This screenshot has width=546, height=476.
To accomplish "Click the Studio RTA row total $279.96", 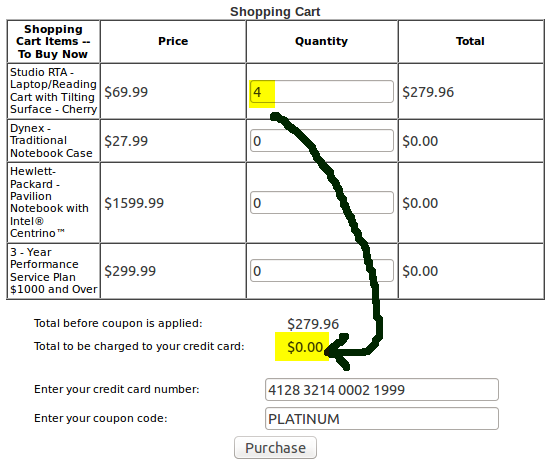I will click(428, 92).
